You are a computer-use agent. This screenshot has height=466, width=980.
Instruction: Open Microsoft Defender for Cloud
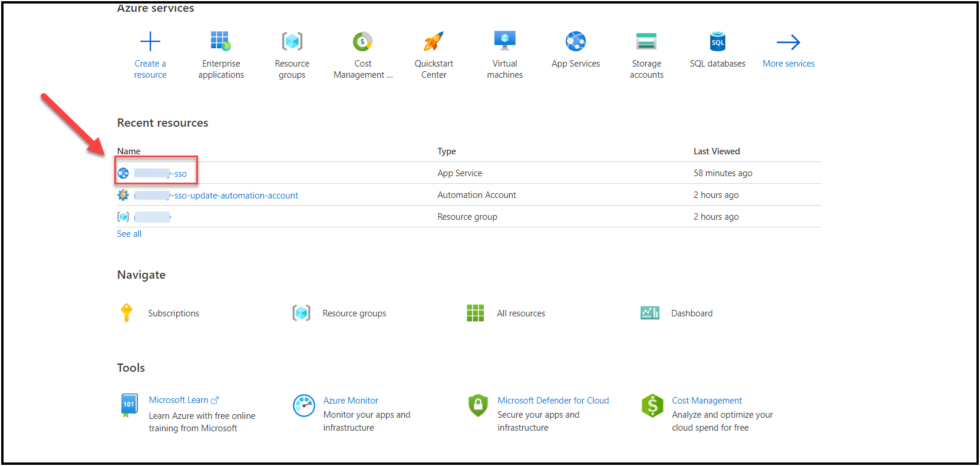point(553,401)
